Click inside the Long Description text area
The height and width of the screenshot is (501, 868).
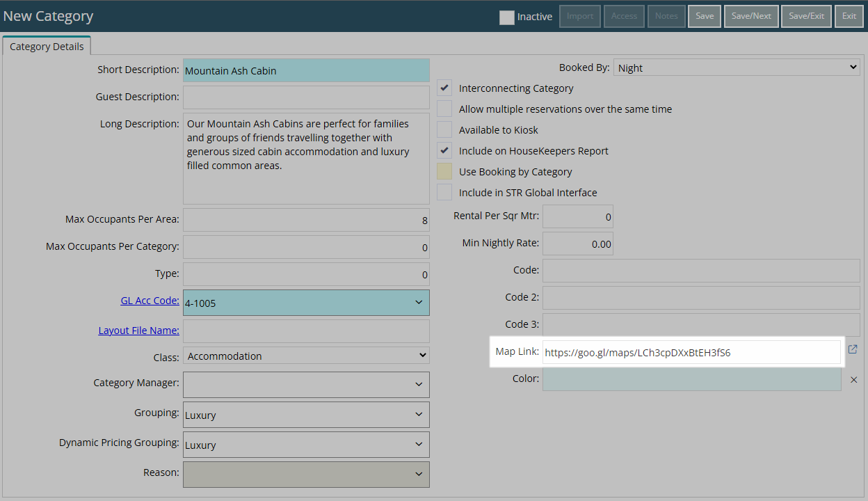click(x=306, y=159)
